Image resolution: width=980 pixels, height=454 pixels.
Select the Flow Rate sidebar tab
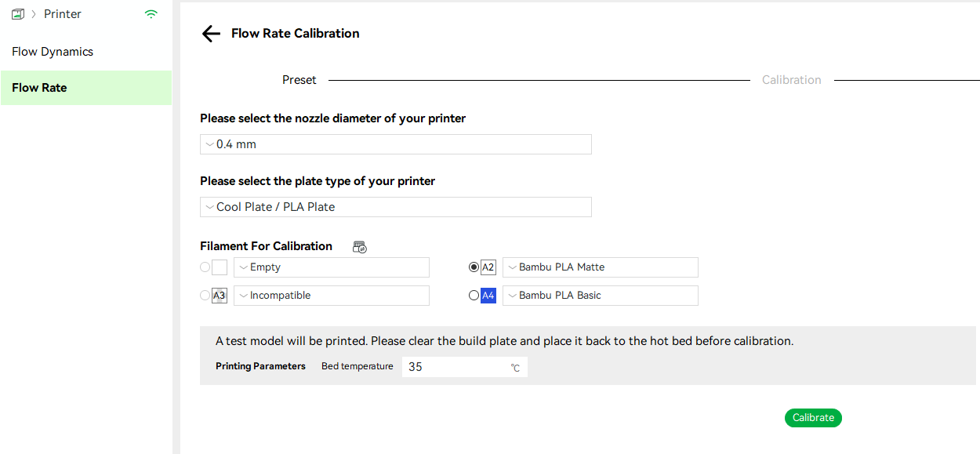point(86,88)
